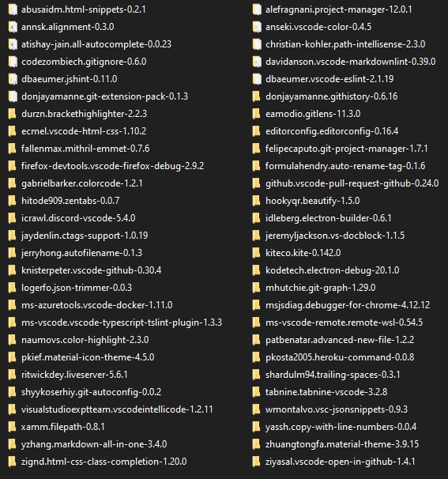
Task: Click the shyykoserhiy.git-autoconfig-0.0.2 entry
Action: tap(91, 392)
